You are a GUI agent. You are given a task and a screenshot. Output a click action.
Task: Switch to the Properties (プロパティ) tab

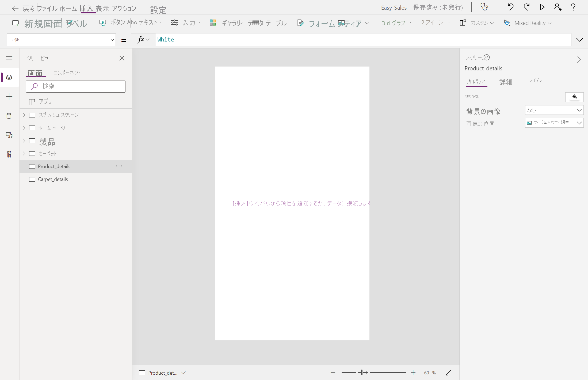tap(476, 81)
